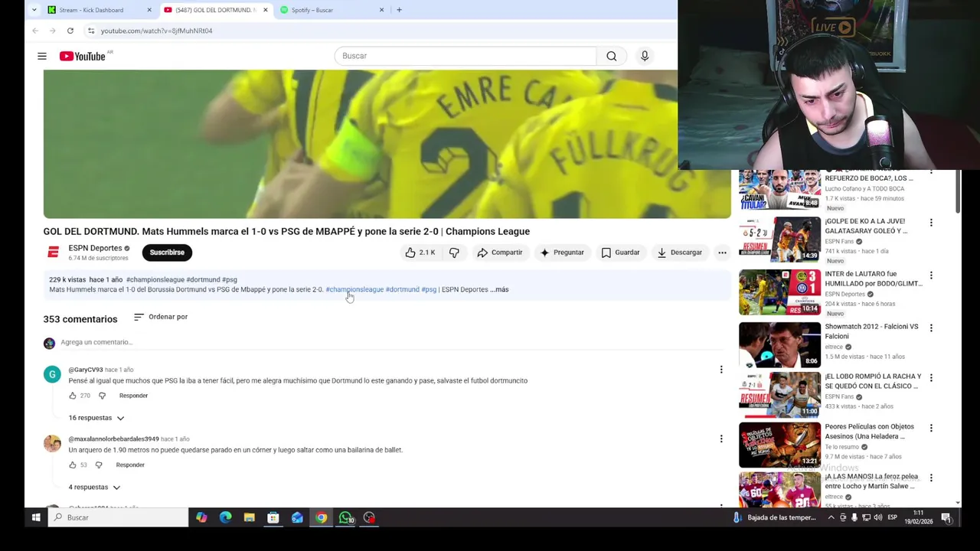The image size is (980, 551).
Task: Open #championsleague hashtag in views line
Action: click(155, 279)
